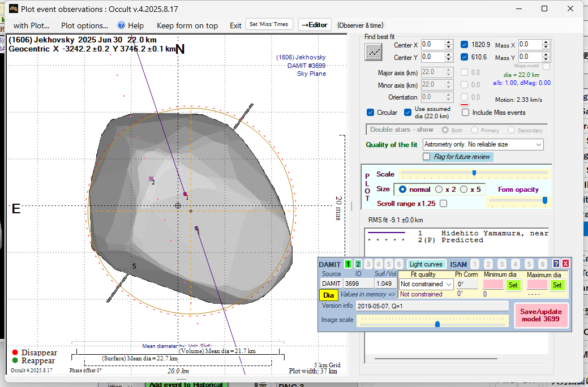
Task: Click the question mark icon in DAMIT panel
Action: point(556,264)
